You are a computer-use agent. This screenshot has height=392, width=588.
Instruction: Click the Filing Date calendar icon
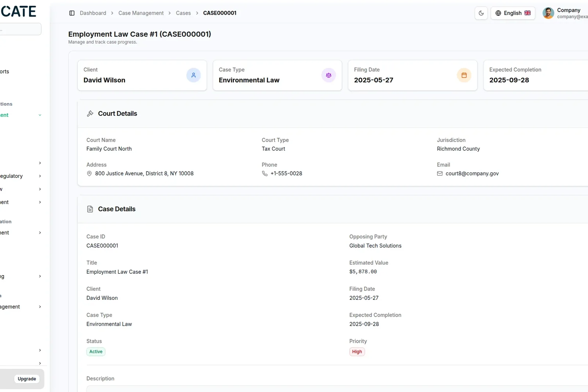pyautogui.click(x=464, y=75)
